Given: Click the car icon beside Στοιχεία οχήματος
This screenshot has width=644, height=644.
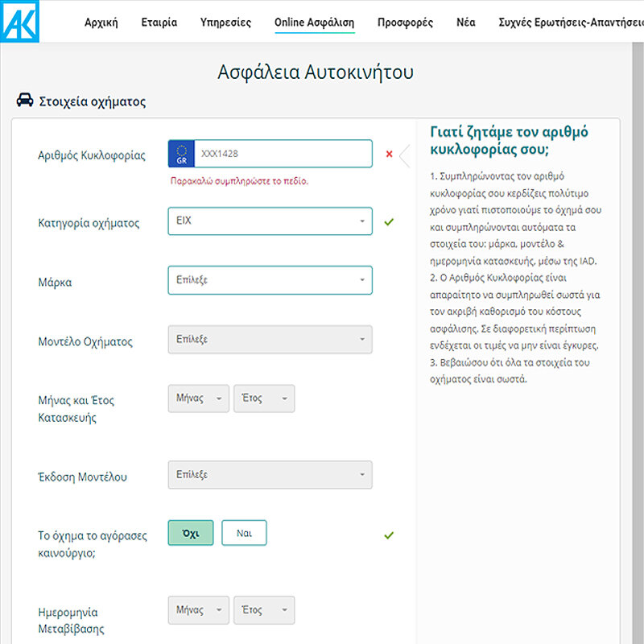Looking at the screenshot, I should click(25, 101).
